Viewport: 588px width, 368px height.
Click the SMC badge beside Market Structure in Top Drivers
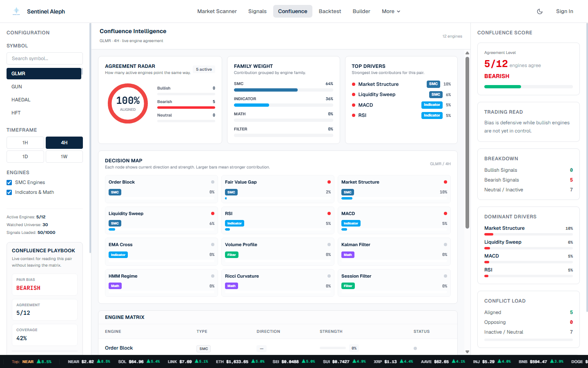pos(433,84)
